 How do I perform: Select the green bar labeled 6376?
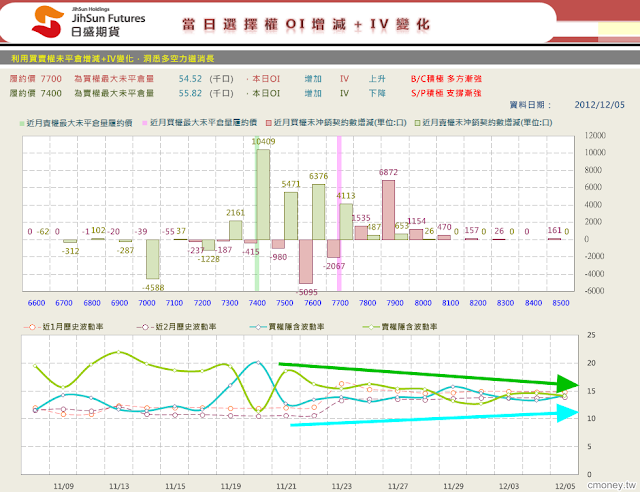pyautogui.click(x=319, y=212)
